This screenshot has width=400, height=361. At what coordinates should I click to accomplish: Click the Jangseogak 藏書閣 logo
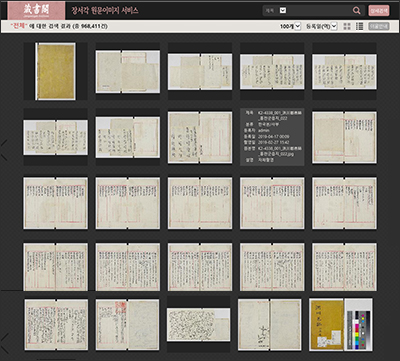(x=36, y=10)
